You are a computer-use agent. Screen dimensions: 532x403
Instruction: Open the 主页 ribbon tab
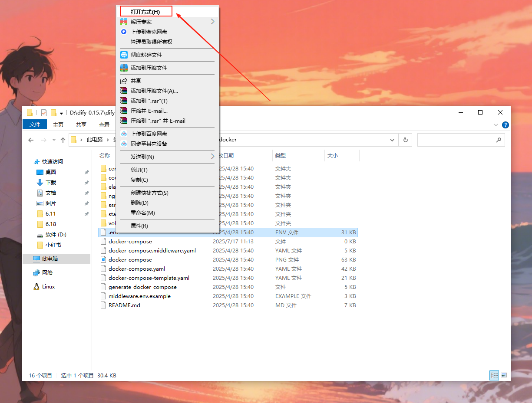pyautogui.click(x=58, y=125)
